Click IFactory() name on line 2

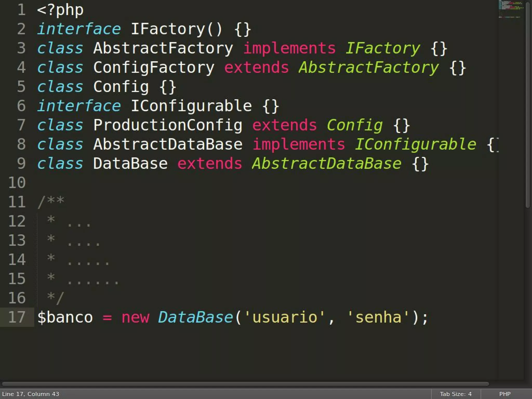(177, 29)
